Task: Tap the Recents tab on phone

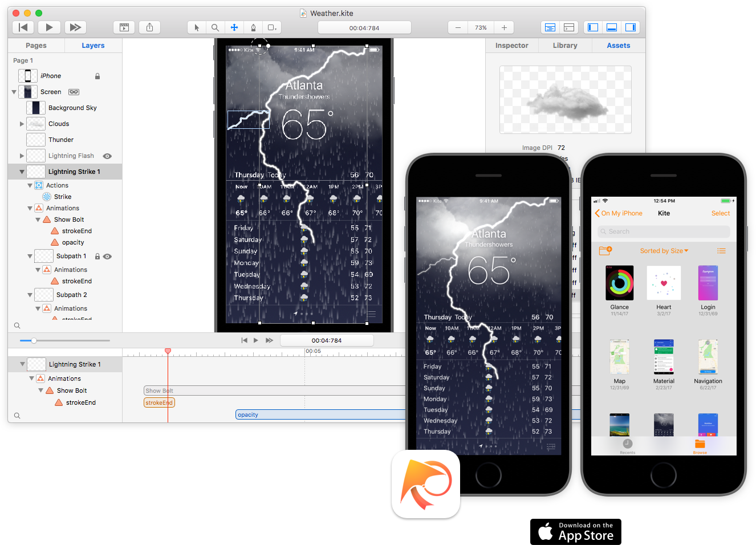Action: click(628, 446)
